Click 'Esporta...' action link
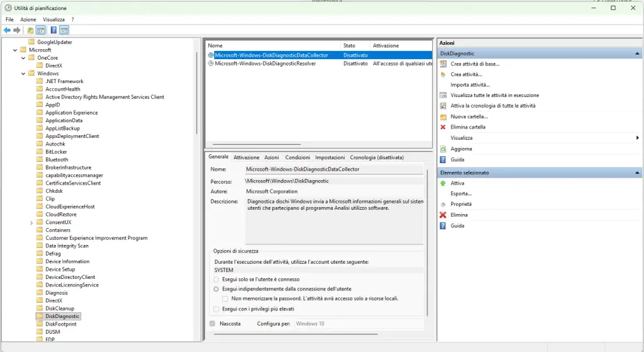Screen dimensions: 644x352 461,194
